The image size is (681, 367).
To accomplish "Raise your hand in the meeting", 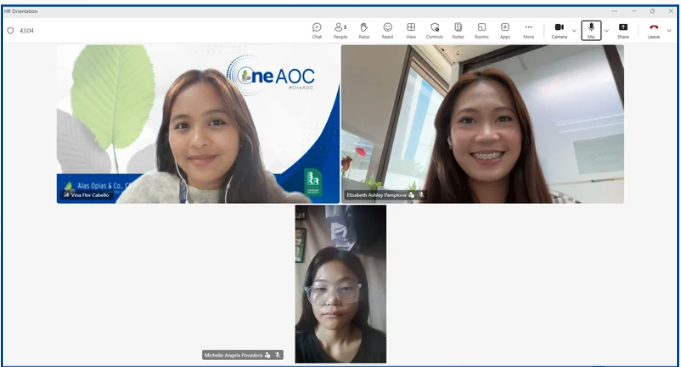I will pyautogui.click(x=364, y=30).
